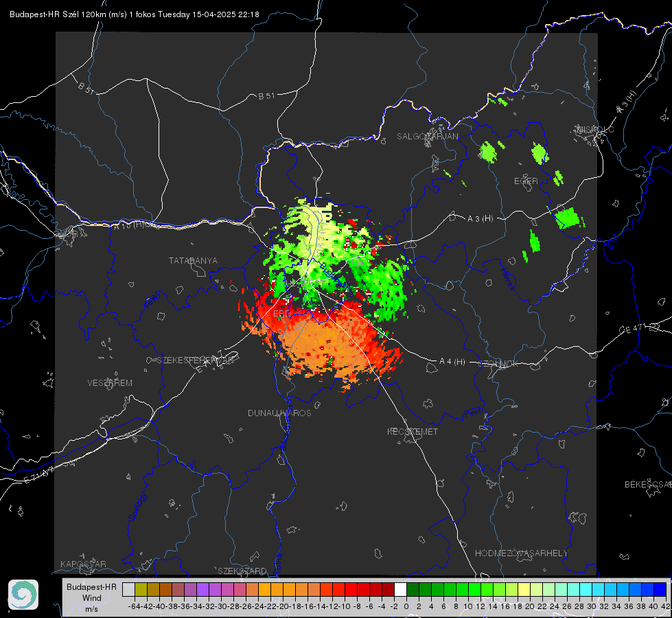
Task: Click the SZEKSZARD city label
Action: 242,571
